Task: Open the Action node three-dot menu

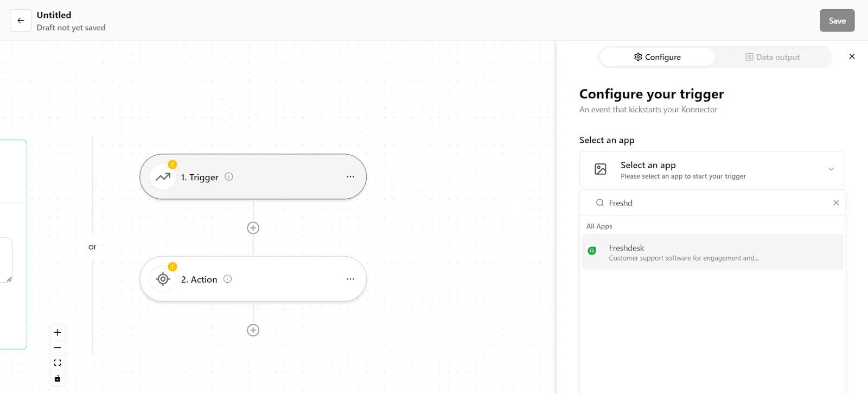Action: pyautogui.click(x=350, y=279)
